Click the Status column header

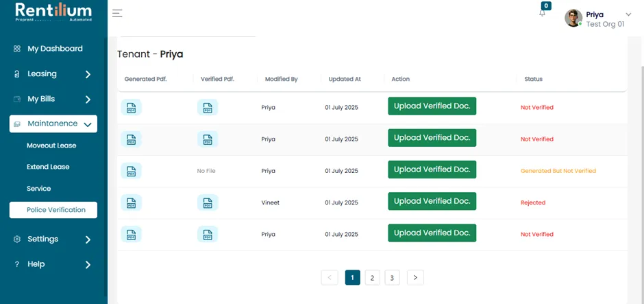[x=534, y=79]
